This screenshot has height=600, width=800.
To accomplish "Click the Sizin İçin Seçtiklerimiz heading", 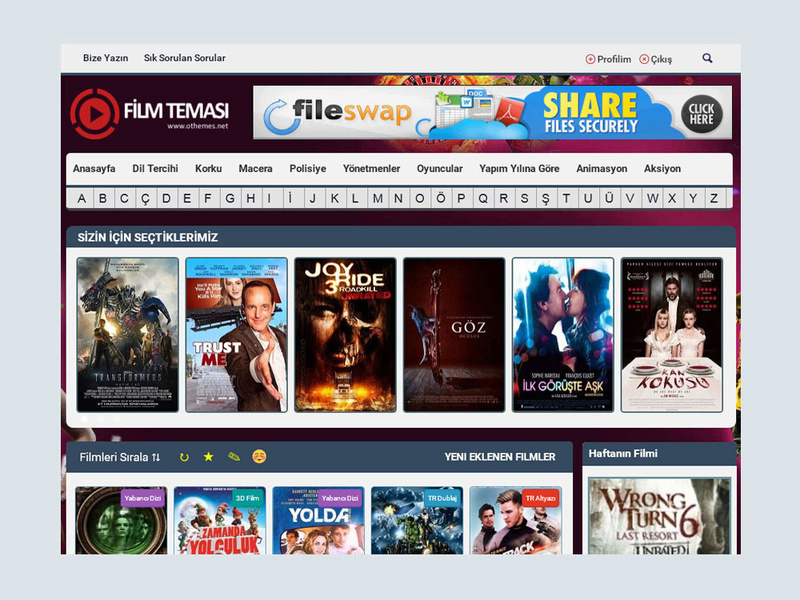I will 148,237.
